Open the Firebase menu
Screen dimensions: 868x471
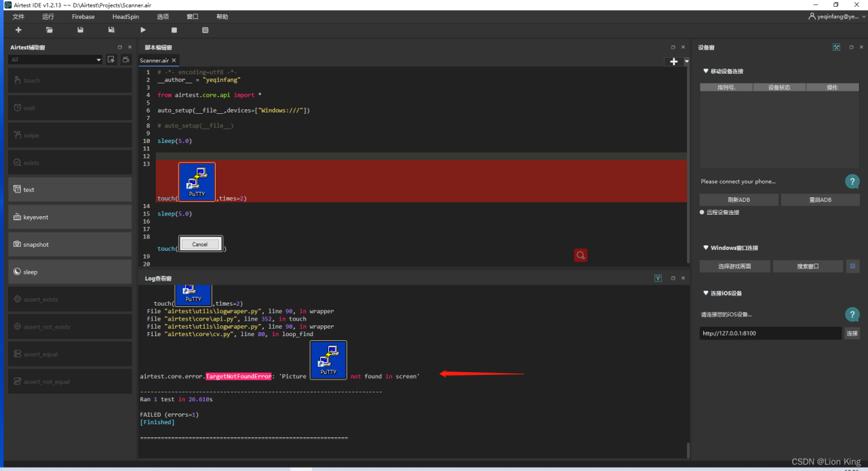(83, 16)
